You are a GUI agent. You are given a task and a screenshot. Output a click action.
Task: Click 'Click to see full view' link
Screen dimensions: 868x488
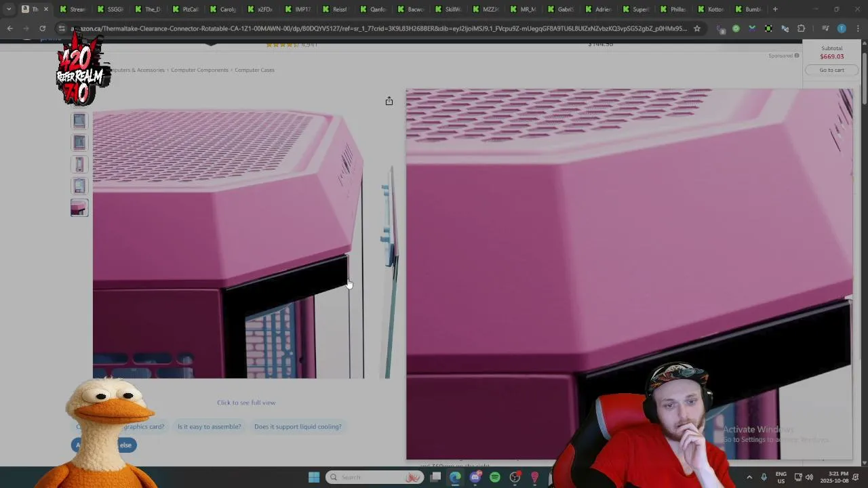coord(246,403)
